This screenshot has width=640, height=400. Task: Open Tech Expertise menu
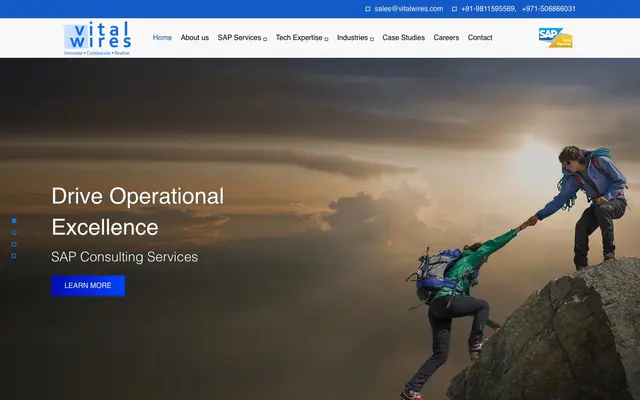click(299, 38)
